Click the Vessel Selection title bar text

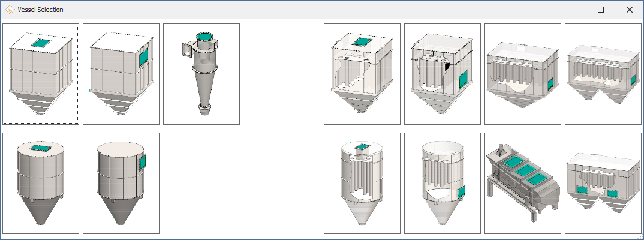pos(41,10)
